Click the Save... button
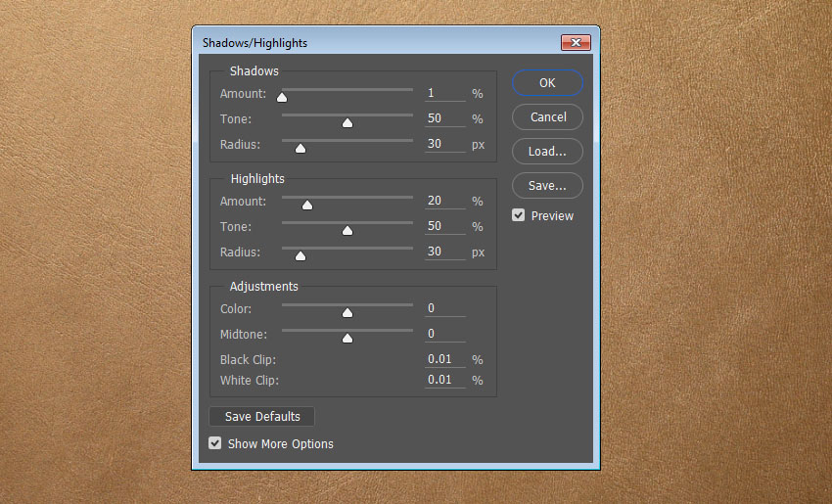Viewport: 832px width, 504px height. pos(547,185)
